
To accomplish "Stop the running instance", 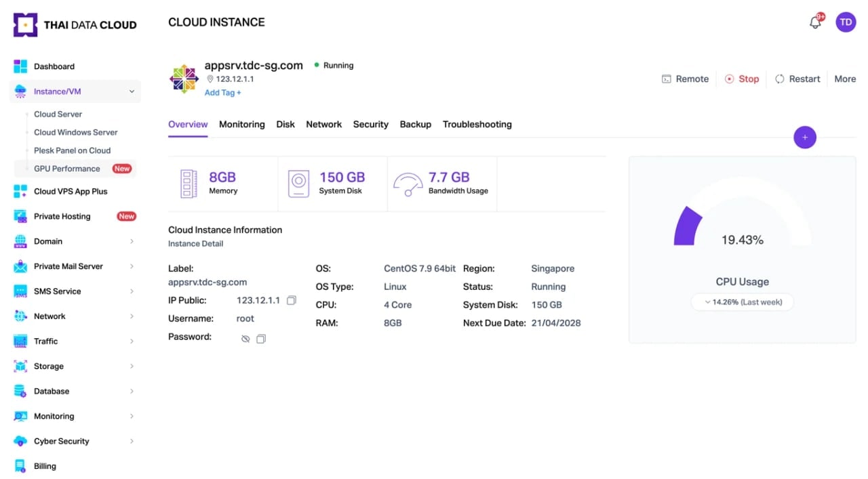I will [742, 79].
